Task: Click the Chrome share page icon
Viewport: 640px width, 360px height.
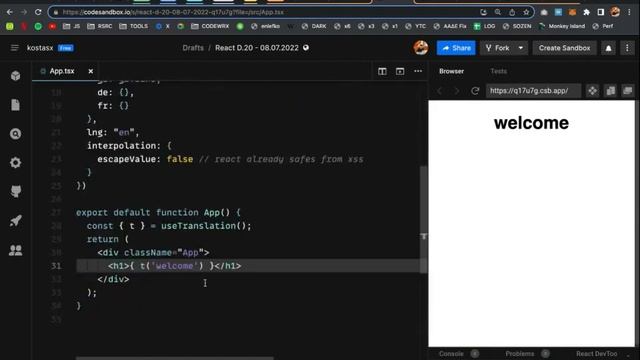Action: coord(512,12)
